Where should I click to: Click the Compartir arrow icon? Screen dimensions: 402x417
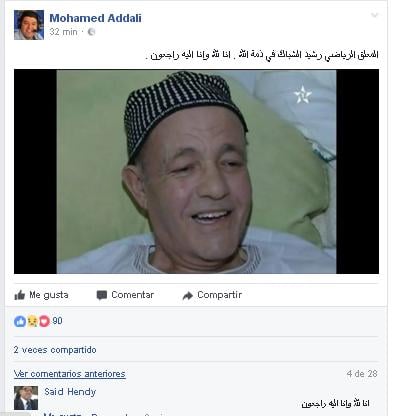pos(188,295)
